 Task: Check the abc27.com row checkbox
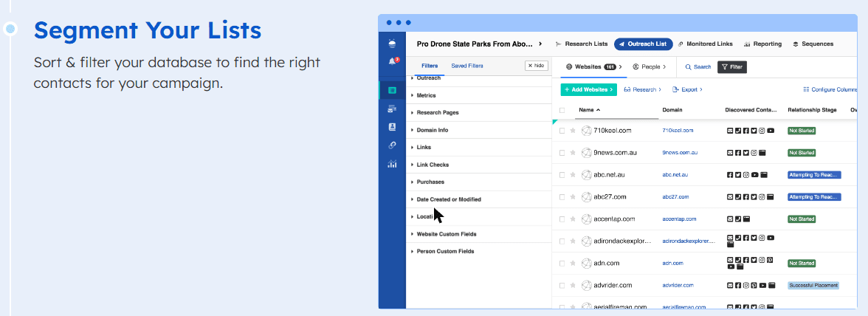point(562,197)
